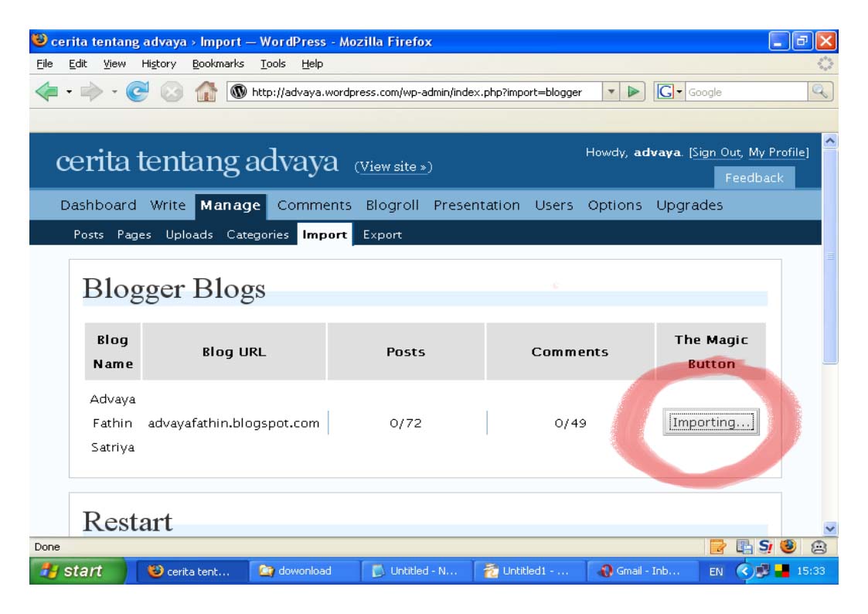Click the grey monkey face icon in the status bar
The height and width of the screenshot is (614, 868).
(x=819, y=547)
